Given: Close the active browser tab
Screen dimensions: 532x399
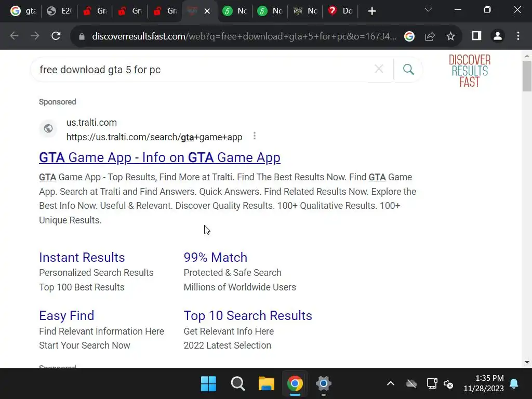Looking at the screenshot, I should point(207,11).
